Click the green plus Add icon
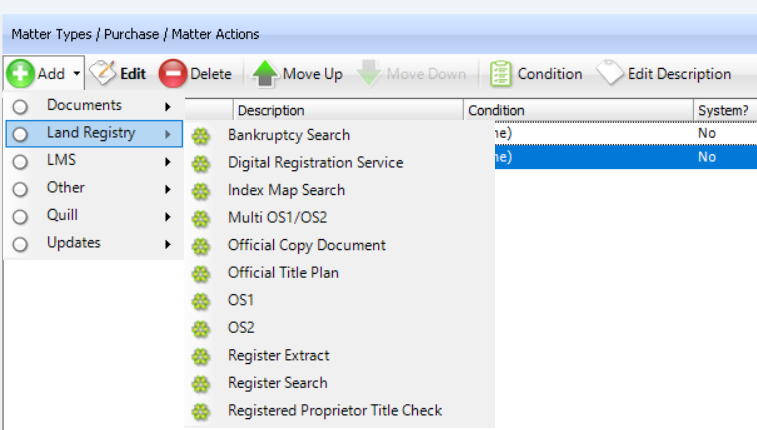757x430 pixels. [20, 74]
